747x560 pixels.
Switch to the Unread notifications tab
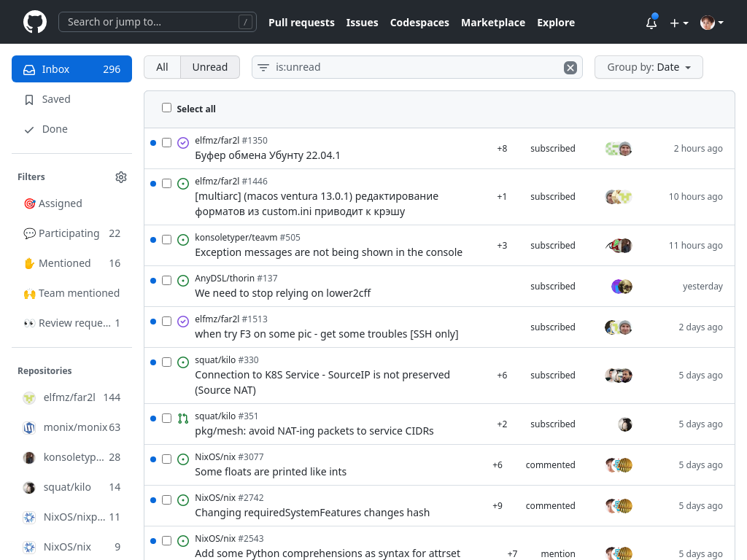coord(210,67)
